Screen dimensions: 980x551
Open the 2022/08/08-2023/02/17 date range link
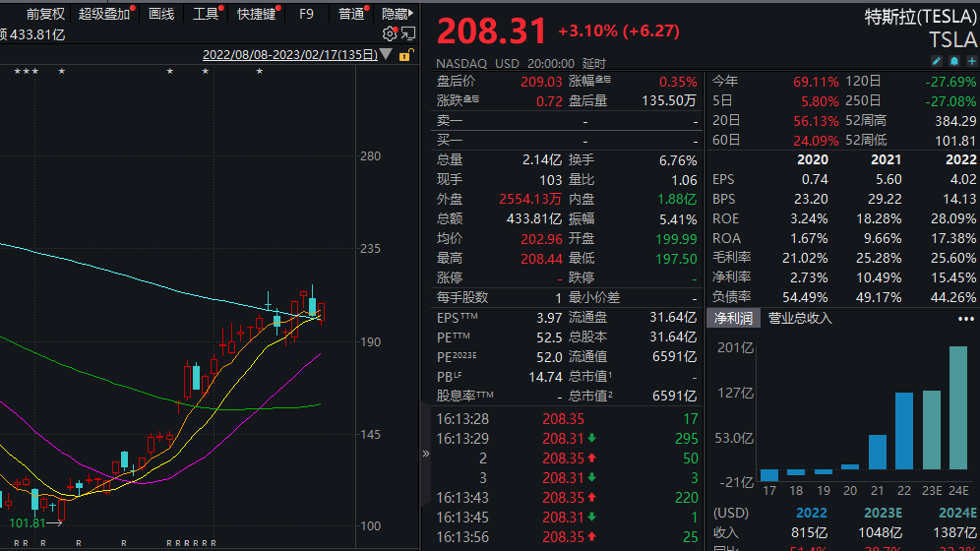(x=290, y=54)
